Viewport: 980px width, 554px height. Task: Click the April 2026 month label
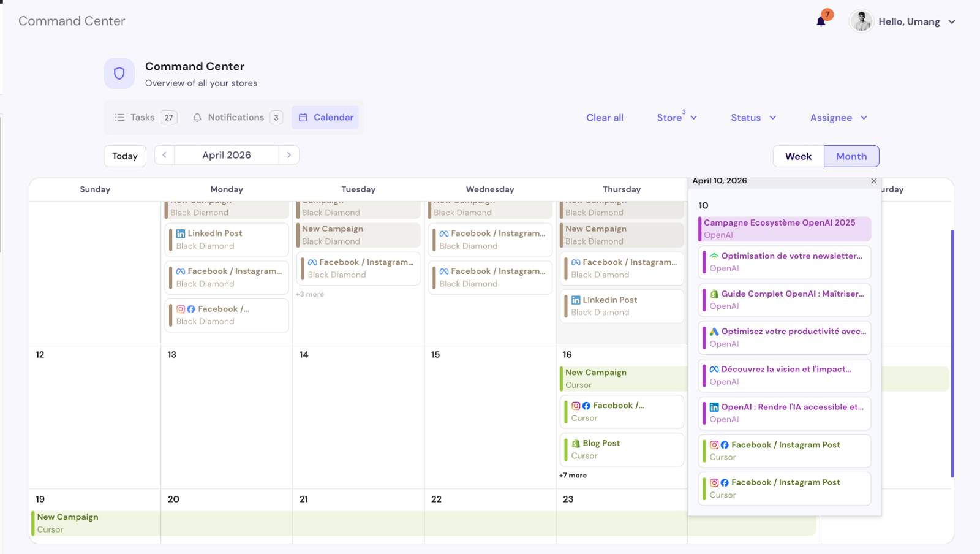[227, 155]
